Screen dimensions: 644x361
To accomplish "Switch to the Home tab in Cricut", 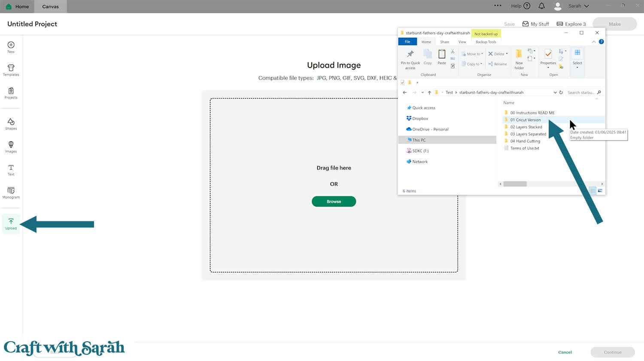I will 18,6.
